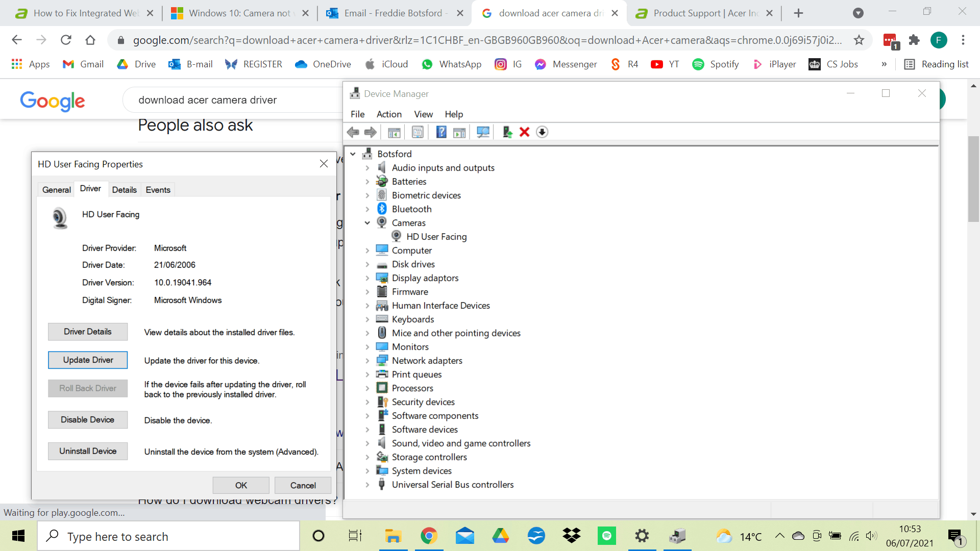Image resolution: width=980 pixels, height=551 pixels.
Task: Collapse the Botsford root node
Action: coord(353,154)
